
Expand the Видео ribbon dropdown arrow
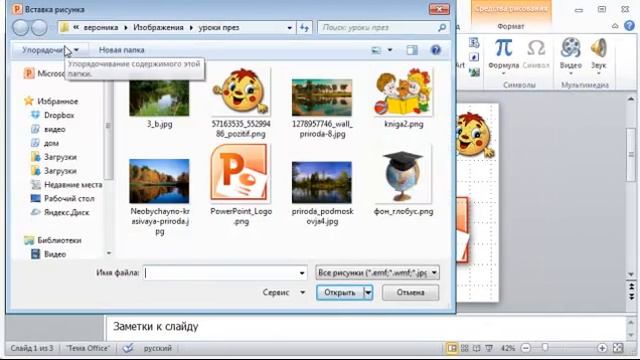pos(571,74)
